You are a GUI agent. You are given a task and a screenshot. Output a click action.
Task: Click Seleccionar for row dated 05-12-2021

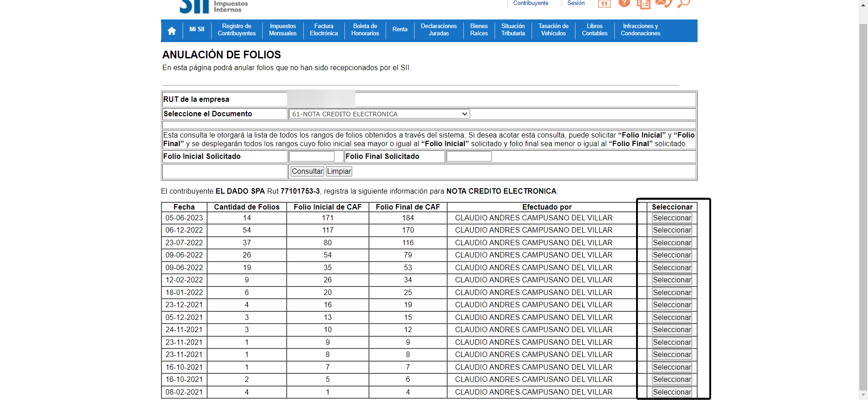click(672, 318)
